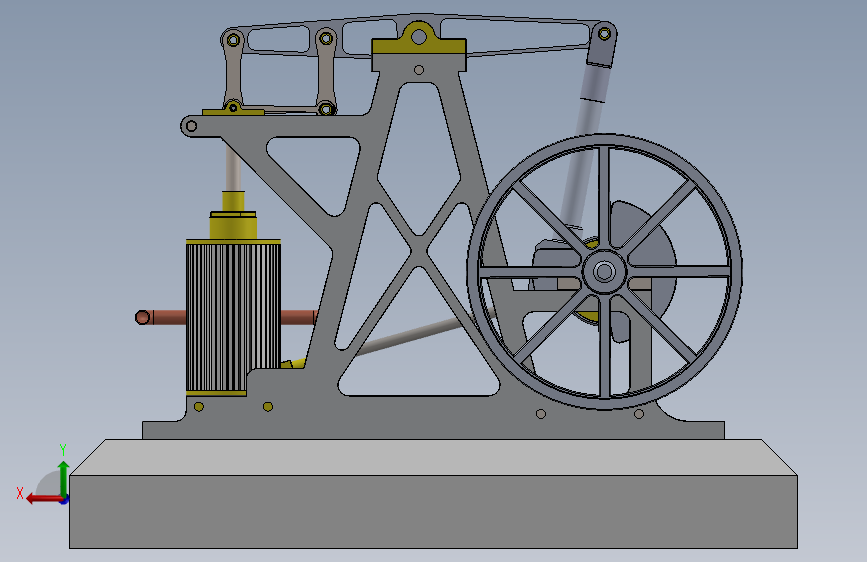This screenshot has width=867, height=562.
Task: Select the right parallel-motion link
Action: pos(326,72)
